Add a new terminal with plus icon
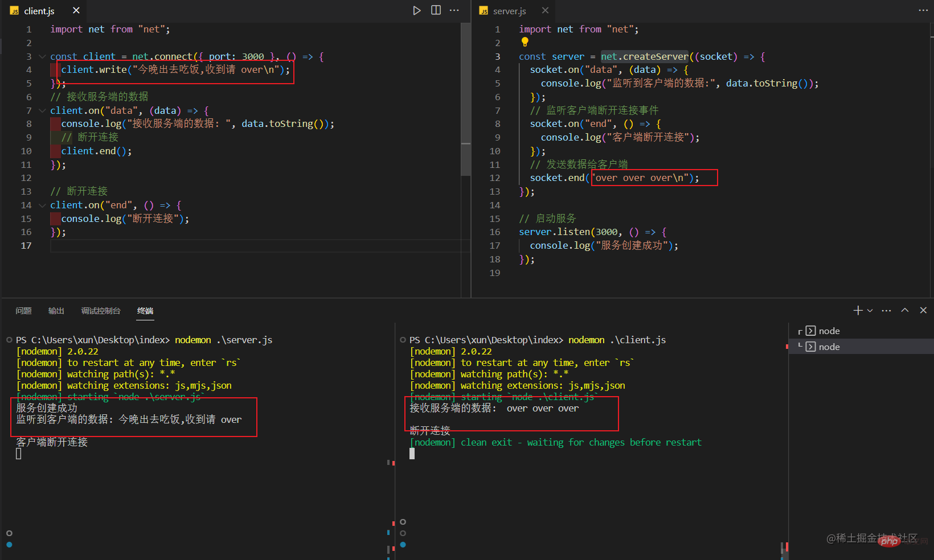934x560 pixels. [x=858, y=310]
